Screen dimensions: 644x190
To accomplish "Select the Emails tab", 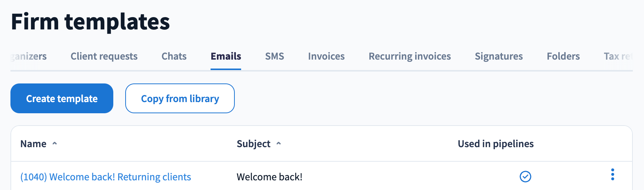I will tap(226, 56).
